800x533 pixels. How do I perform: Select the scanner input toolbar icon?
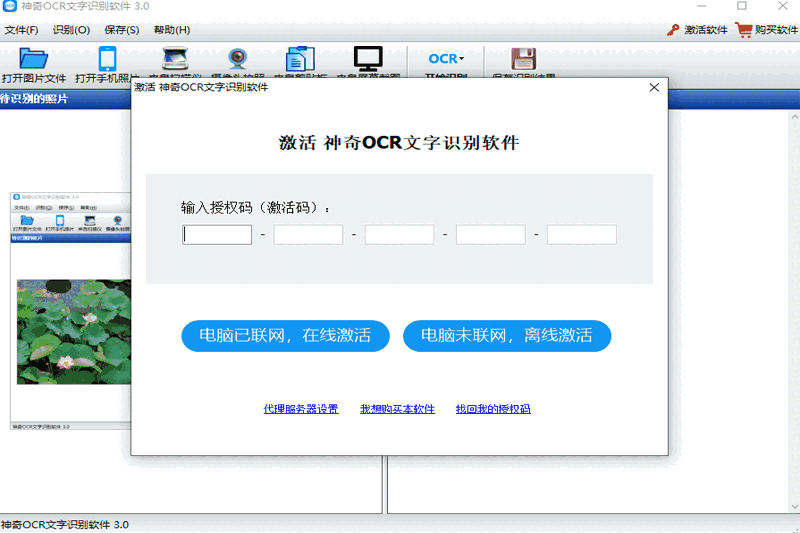click(x=175, y=59)
